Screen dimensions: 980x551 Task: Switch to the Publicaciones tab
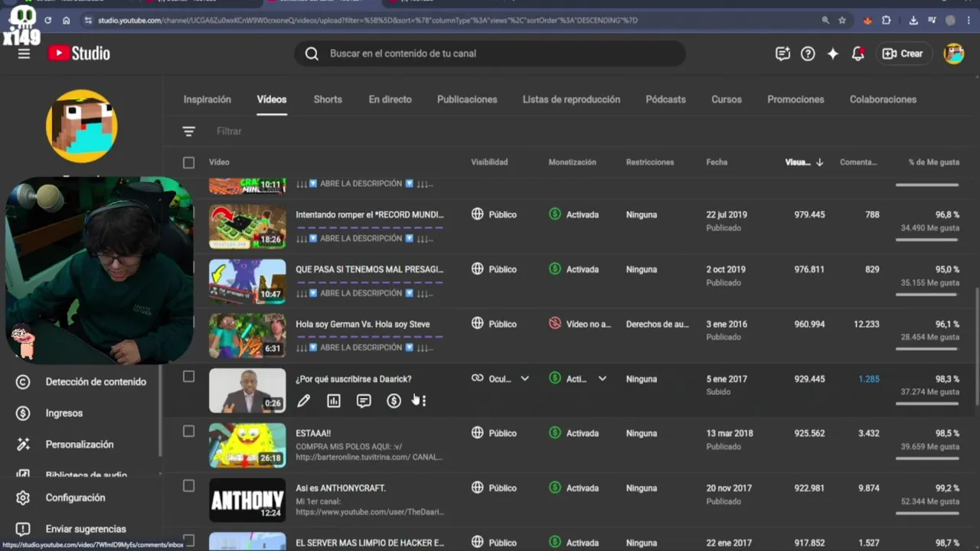[467, 99]
